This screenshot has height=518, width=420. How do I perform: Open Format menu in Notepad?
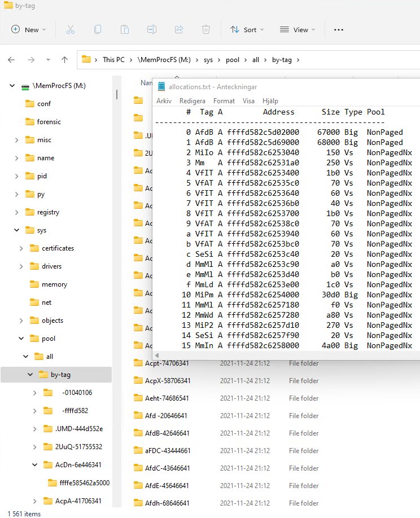(x=224, y=101)
